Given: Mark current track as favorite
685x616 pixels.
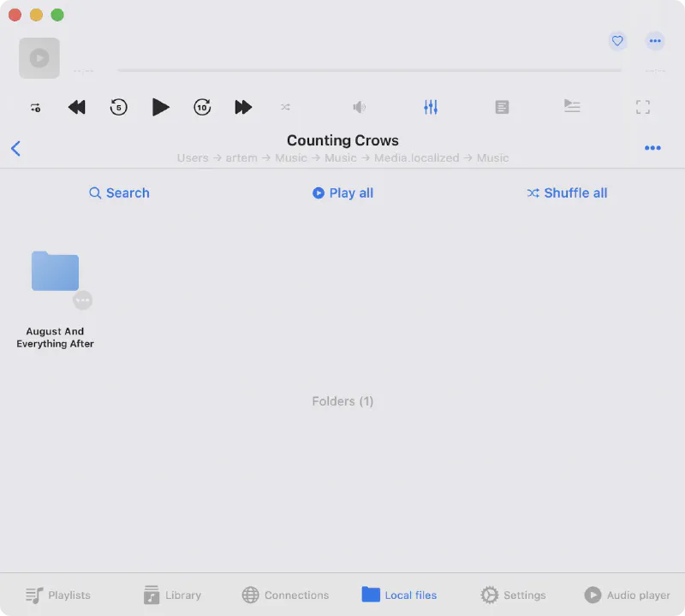Looking at the screenshot, I should point(617,40).
